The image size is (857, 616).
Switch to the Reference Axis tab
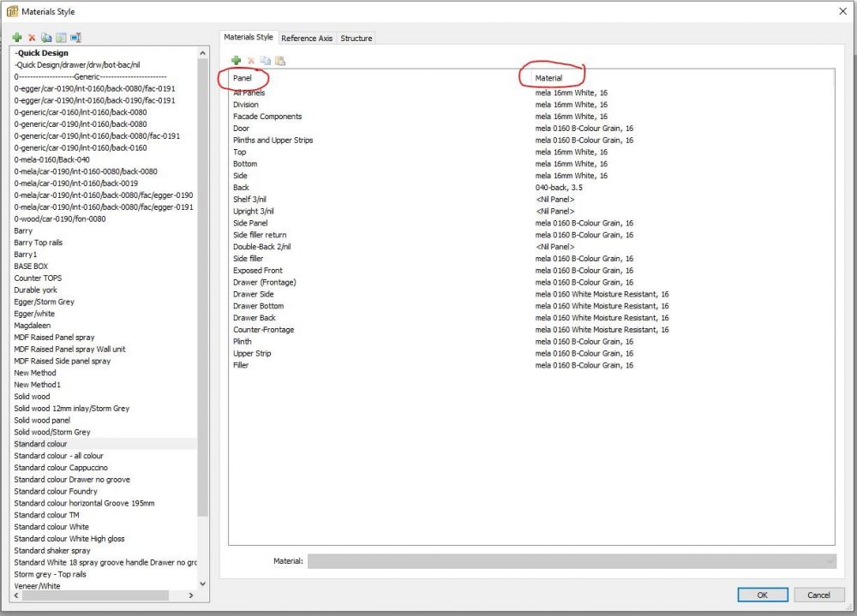pyautogui.click(x=307, y=39)
